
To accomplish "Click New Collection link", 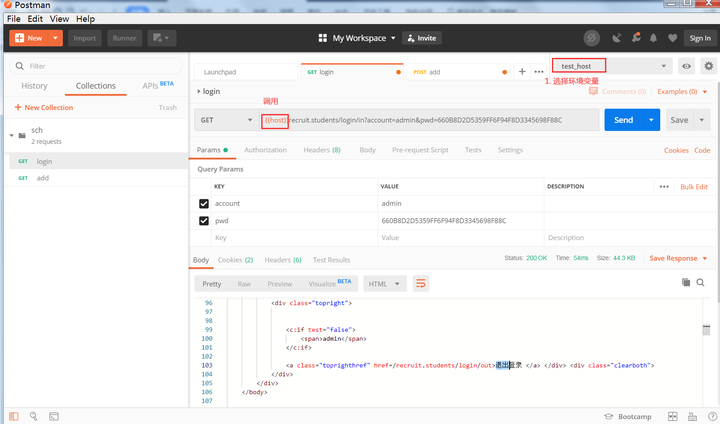I will pos(44,107).
